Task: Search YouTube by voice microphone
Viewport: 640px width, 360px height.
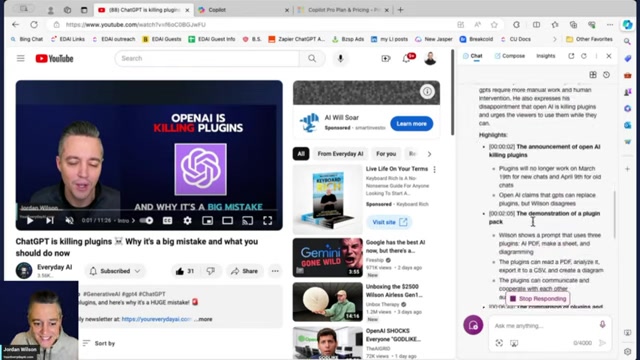Action: click(340, 58)
